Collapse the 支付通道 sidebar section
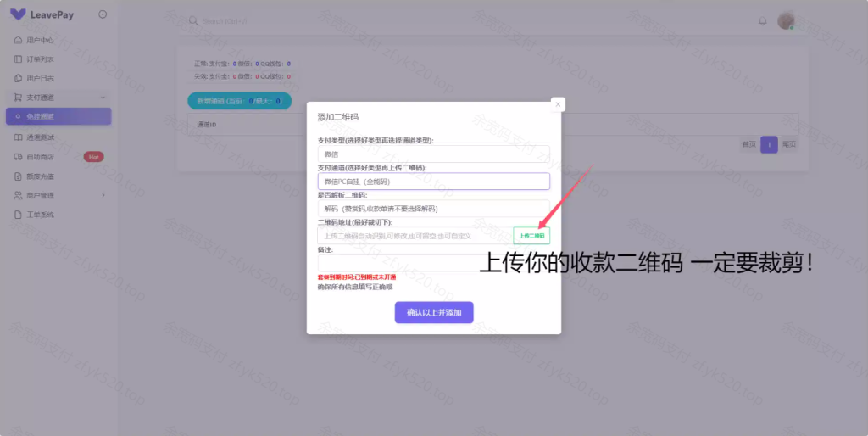This screenshot has width=868, height=436. (x=103, y=98)
